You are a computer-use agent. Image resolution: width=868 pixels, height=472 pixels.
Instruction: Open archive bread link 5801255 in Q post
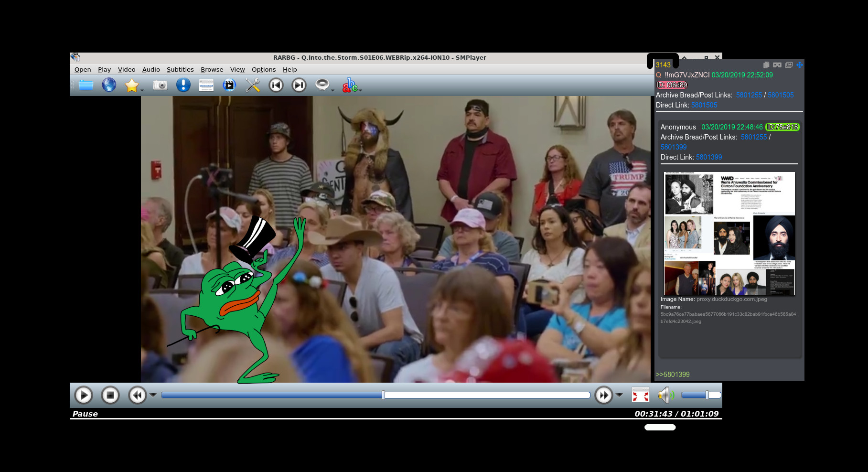click(x=749, y=95)
